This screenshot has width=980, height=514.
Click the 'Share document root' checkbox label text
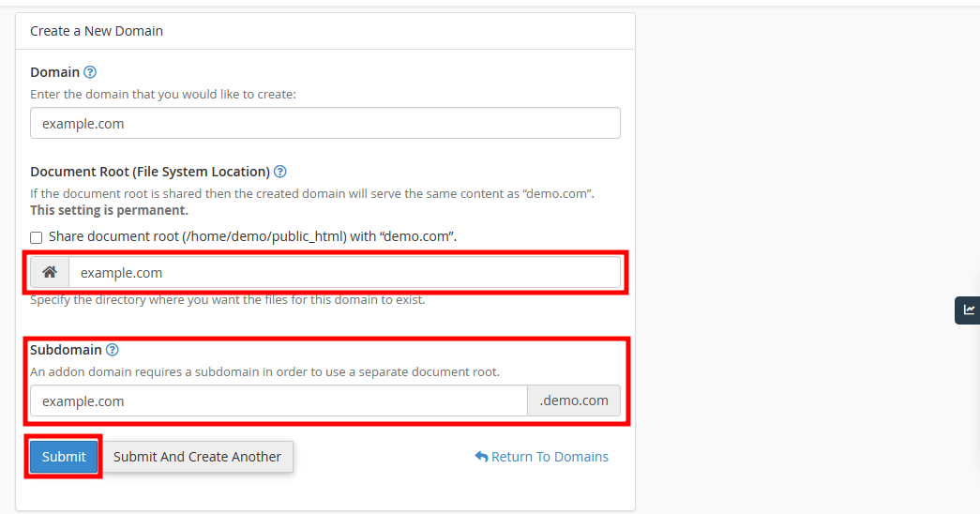pos(252,236)
